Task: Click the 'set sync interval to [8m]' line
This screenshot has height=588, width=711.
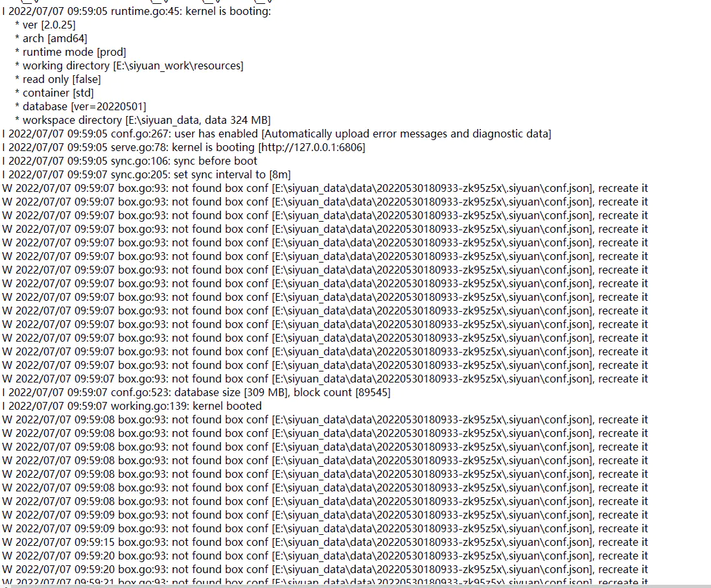Action: tap(146, 174)
